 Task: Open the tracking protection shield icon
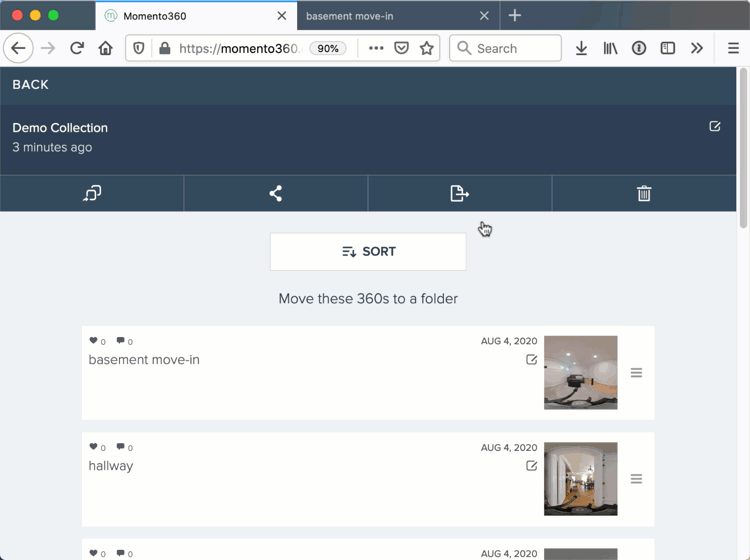[139, 48]
